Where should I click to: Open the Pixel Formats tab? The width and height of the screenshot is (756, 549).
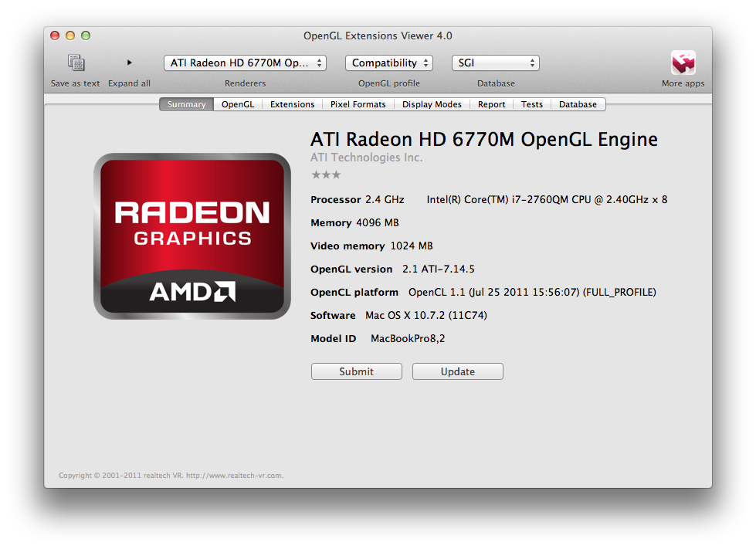coord(358,104)
